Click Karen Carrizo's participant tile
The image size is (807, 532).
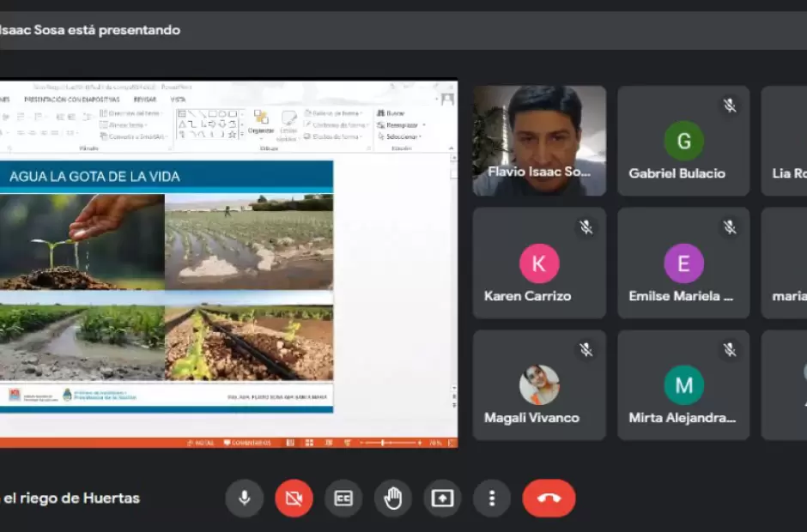pyautogui.click(x=539, y=263)
